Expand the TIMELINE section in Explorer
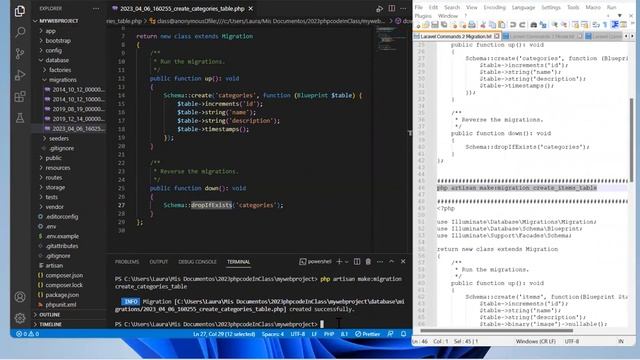Image resolution: width=640 pixels, height=360 pixels. click(69, 324)
